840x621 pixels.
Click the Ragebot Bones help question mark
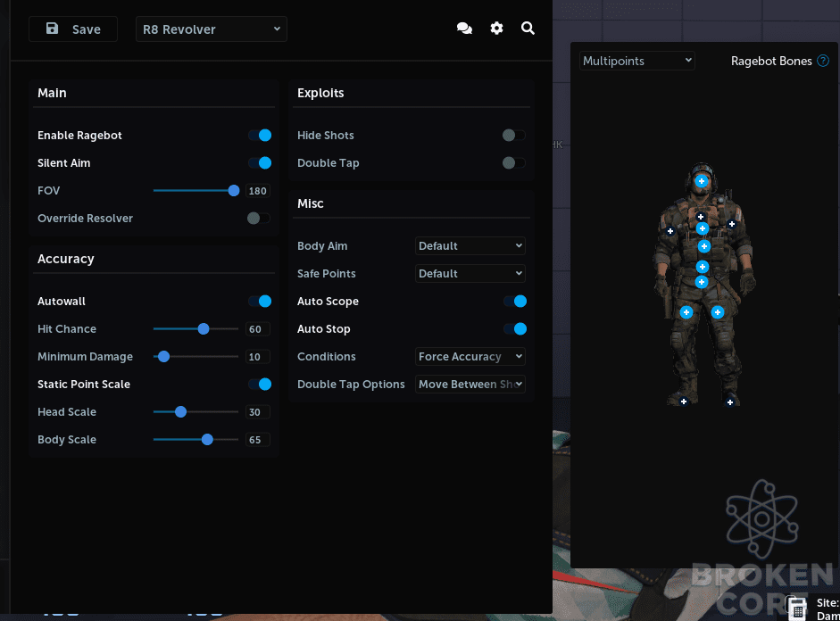click(823, 61)
